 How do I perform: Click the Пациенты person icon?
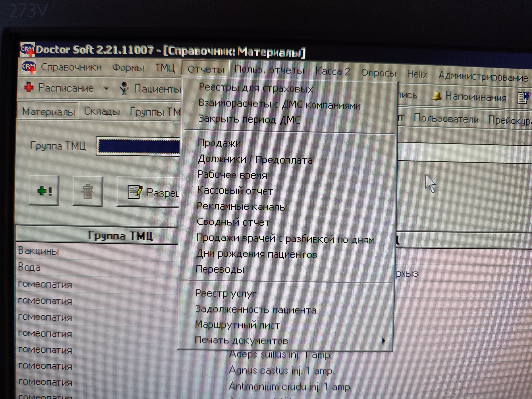click(x=124, y=88)
